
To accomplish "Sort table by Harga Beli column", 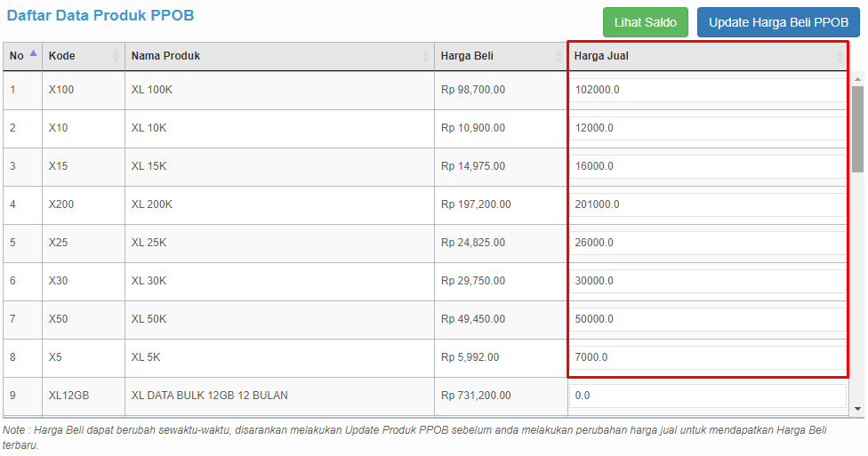I will click(x=501, y=56).
